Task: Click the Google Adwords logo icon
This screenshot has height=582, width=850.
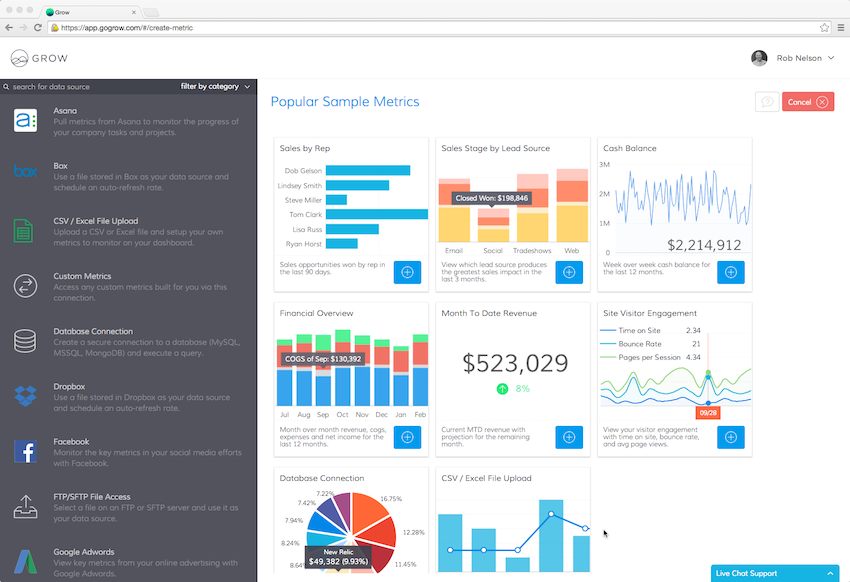Action: 25,562
